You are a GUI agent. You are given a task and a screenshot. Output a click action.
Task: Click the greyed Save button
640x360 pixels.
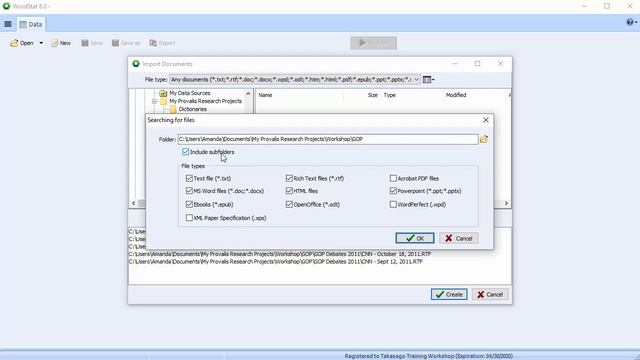point(92,43)
